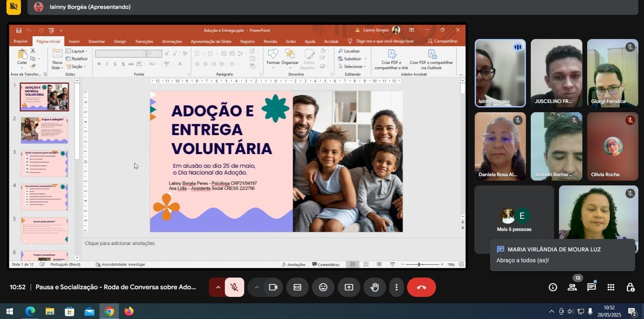Adjust the PowerPoint zoom slider
644x319 pixels.
point(419,264)
